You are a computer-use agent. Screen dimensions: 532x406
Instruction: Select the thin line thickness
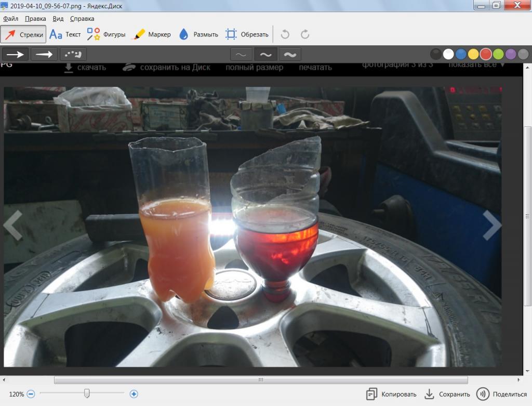(241, 54)
